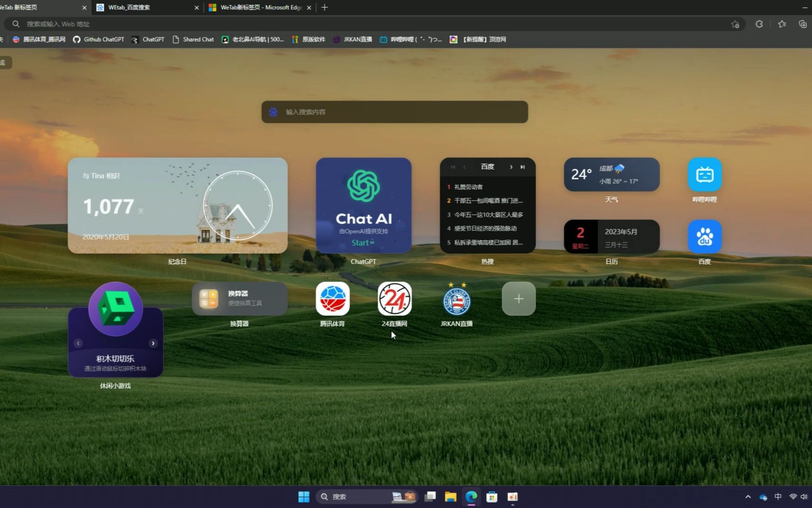Open a new browser tab
Screen dimensions: 812x508
point(325,8)
